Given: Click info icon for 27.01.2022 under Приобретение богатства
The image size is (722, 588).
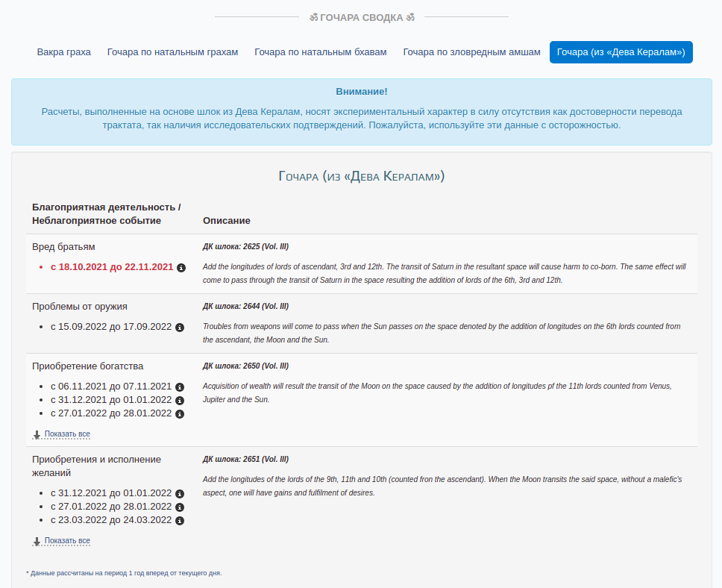Looking at the screenshot, I should [x=180, y=414].
